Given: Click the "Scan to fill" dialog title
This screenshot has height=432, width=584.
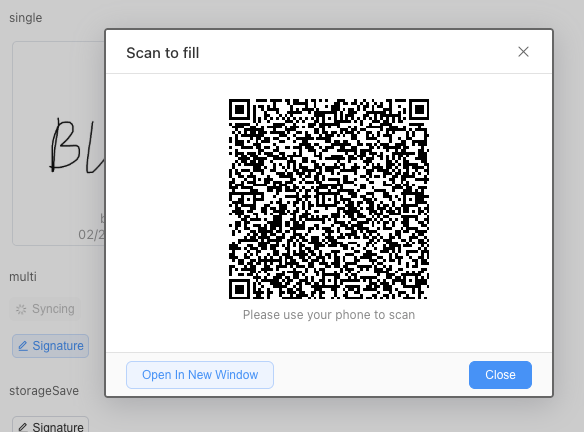Looking at the screenshot, I should (x=163, y=53).
